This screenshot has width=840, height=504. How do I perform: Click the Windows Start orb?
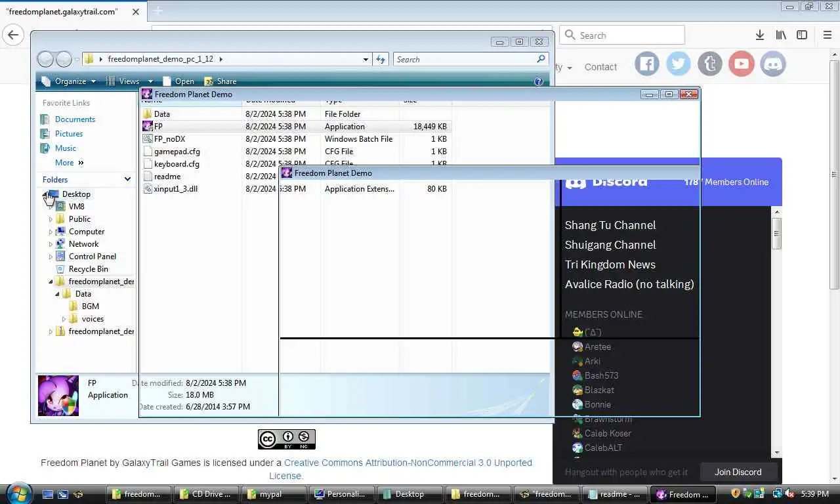coord(18,493)
